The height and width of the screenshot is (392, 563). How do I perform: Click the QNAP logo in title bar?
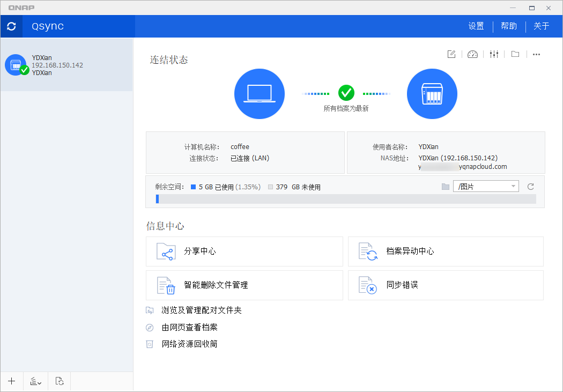click(21, 8)
